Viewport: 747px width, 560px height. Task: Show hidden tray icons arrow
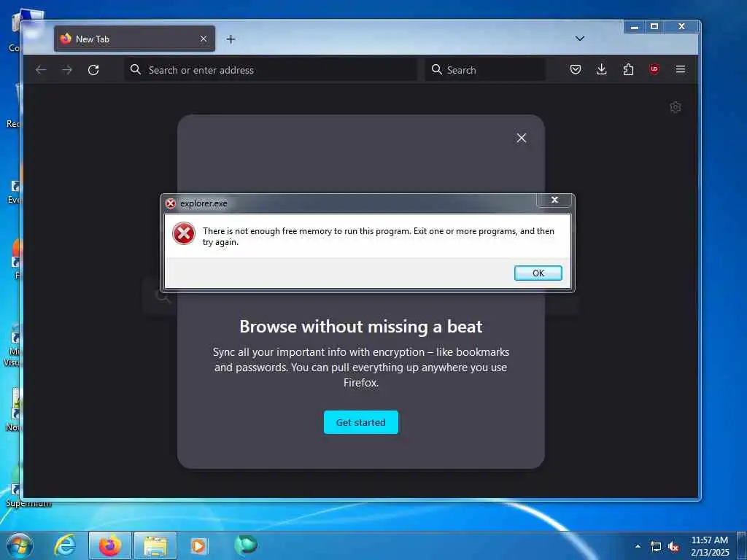point(638,546)
